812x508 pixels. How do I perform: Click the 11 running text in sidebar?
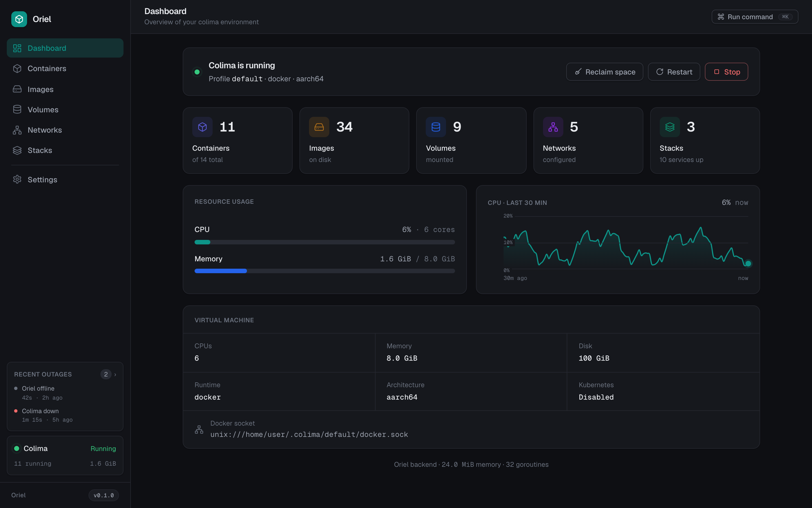(32, 464)
